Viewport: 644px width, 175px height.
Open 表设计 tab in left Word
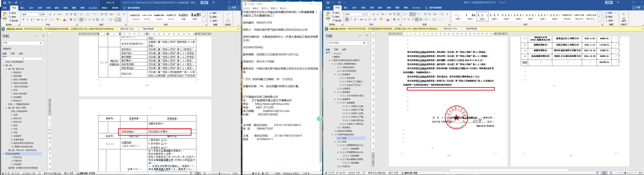[x=105, y=8]
